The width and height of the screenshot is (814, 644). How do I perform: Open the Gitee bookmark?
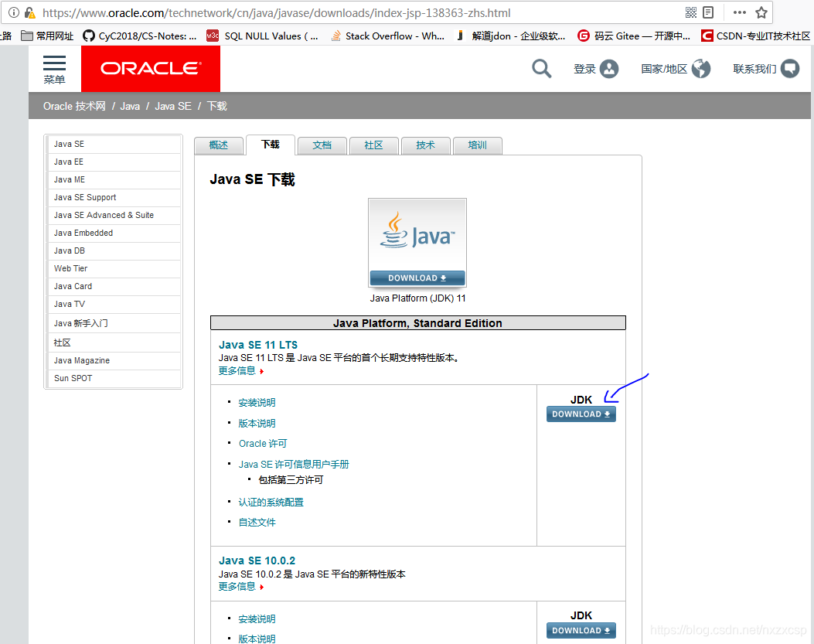(634, 36)
